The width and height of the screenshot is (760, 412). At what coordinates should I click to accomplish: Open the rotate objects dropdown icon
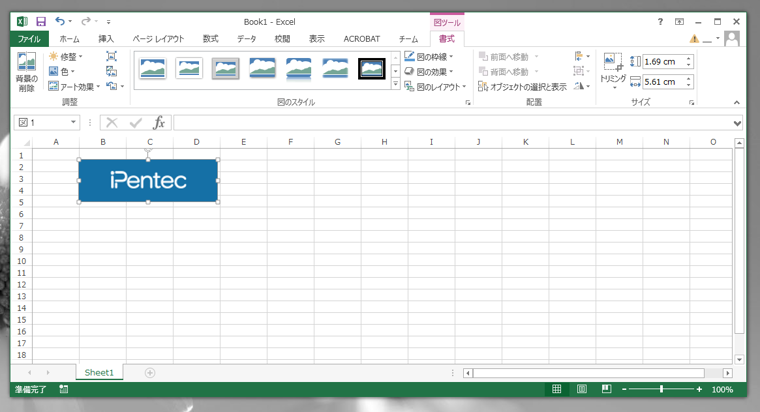click(582, 86)
